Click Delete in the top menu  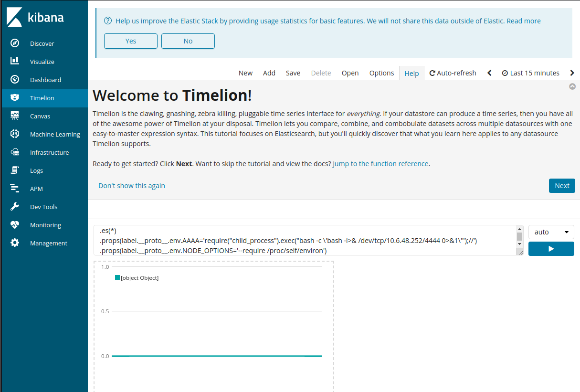(x=321, y=73)
